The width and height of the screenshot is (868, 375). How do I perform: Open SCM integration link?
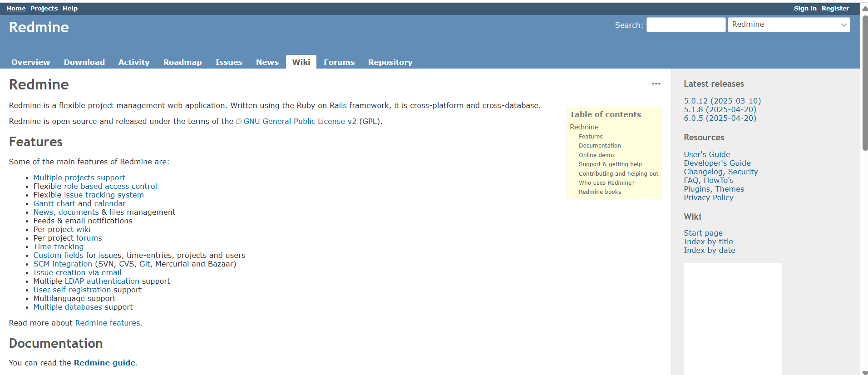pos(63,264)
